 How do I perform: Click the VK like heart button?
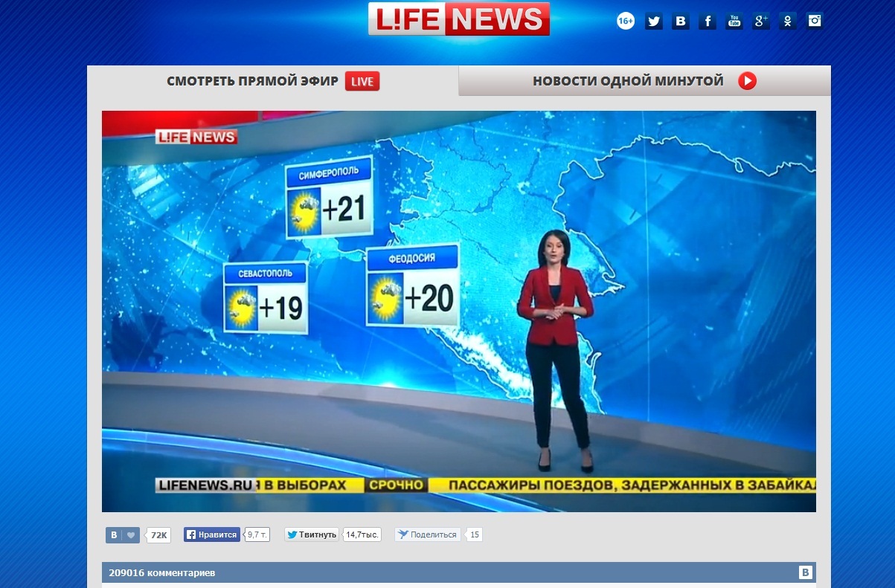tap(123, 535)
